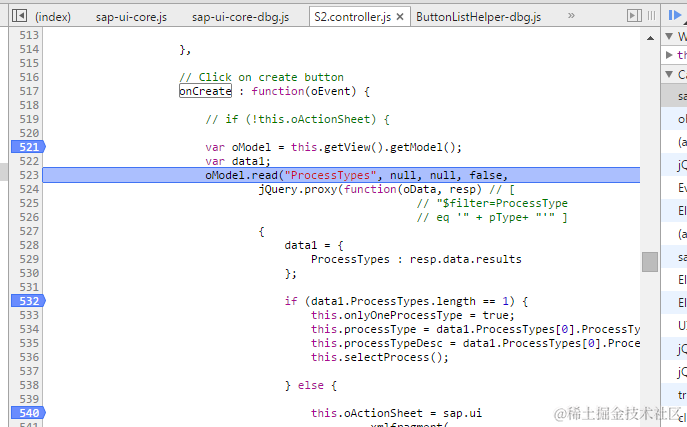Add a breakpoint at line 528
Screen dimensions: 687x427
[29, 245]
